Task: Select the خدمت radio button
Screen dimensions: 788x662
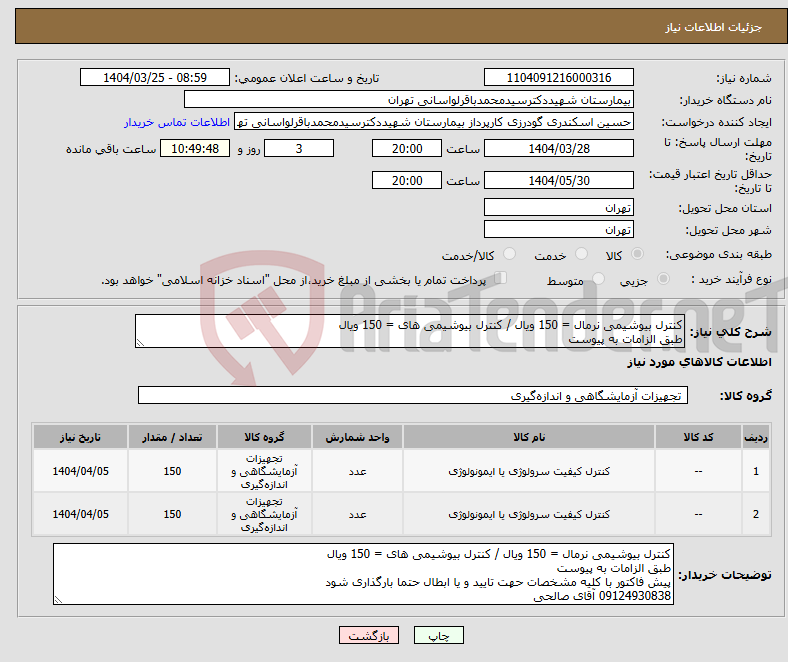Action: coord(581,254)
